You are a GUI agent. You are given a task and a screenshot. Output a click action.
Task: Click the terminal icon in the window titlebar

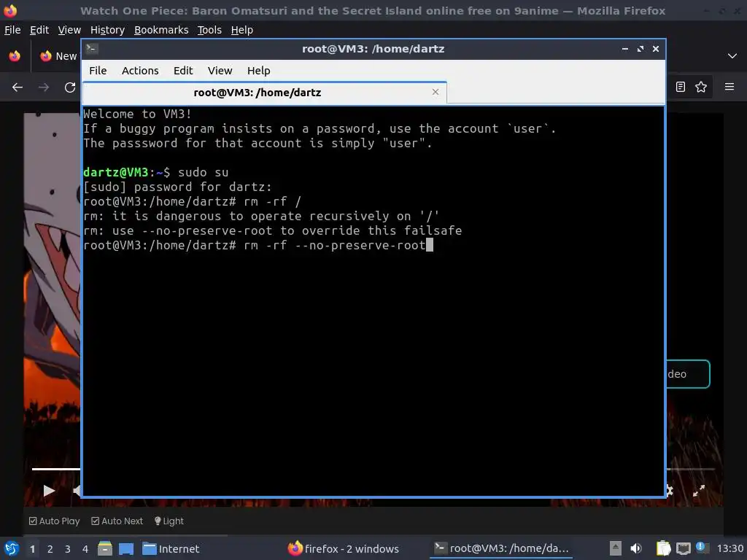click(x=92, y=48)
